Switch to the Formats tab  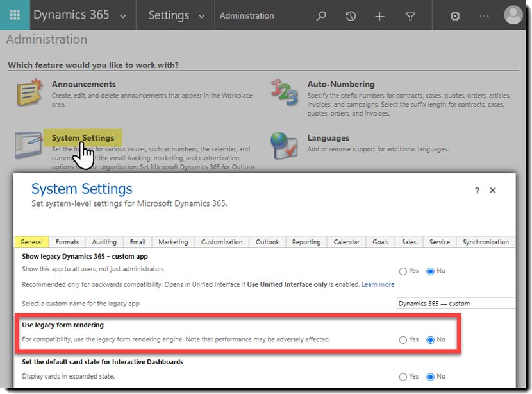[67, 242]
